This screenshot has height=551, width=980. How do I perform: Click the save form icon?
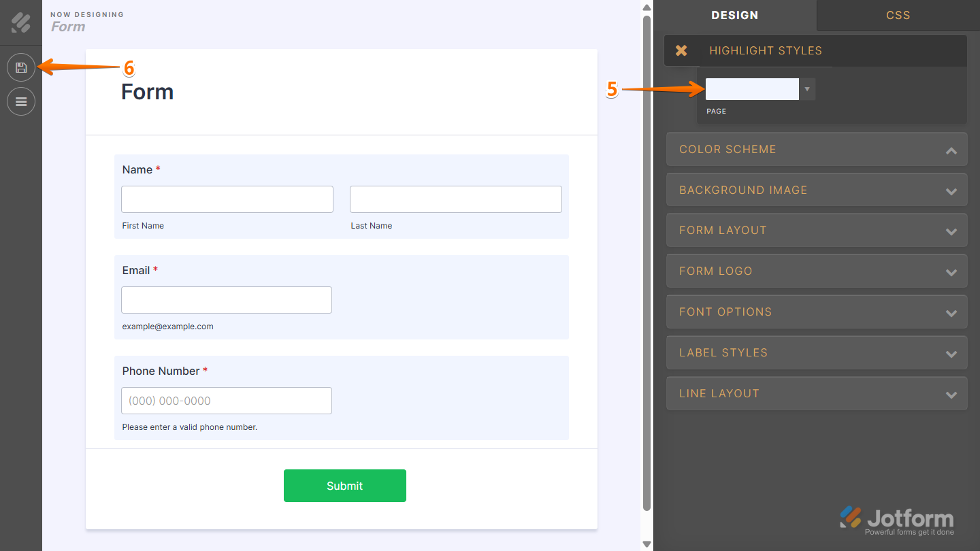tap(20, 67)
